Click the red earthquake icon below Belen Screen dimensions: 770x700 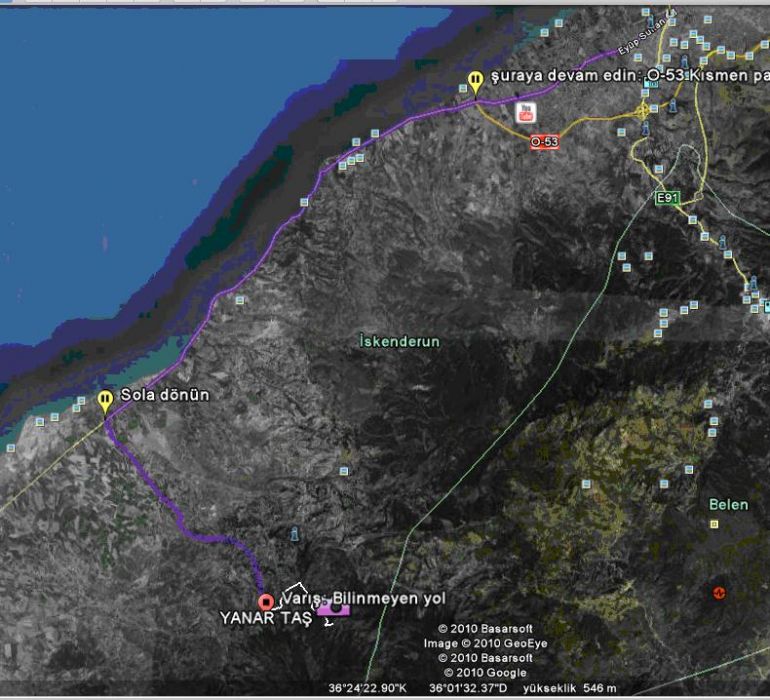718,592
